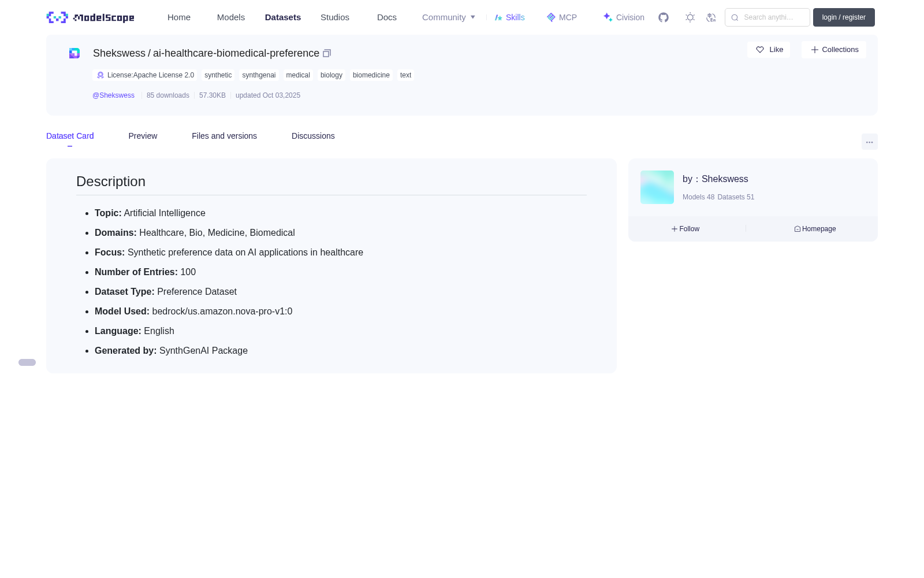Select the Dataset Card tab
The width and height of the screenshot is (924, 578).
pos(70,136)
